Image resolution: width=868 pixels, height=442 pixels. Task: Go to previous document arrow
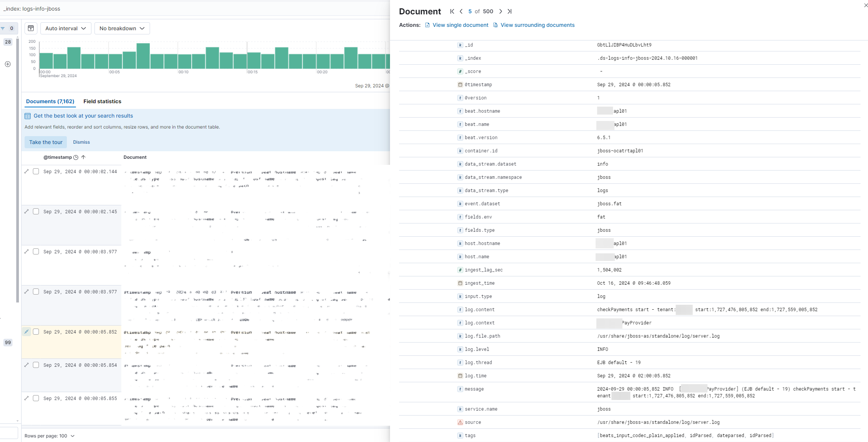click(x=461, y=11)
